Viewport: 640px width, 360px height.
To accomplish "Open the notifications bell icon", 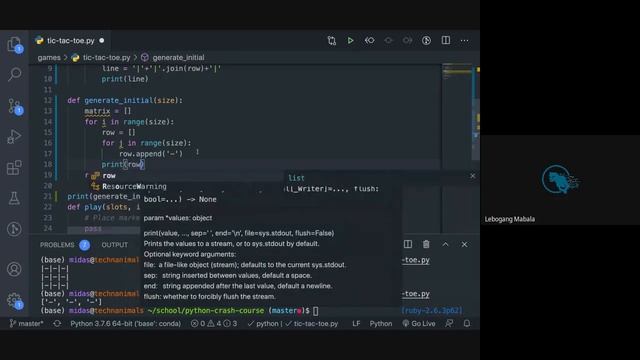I will 467,324.
